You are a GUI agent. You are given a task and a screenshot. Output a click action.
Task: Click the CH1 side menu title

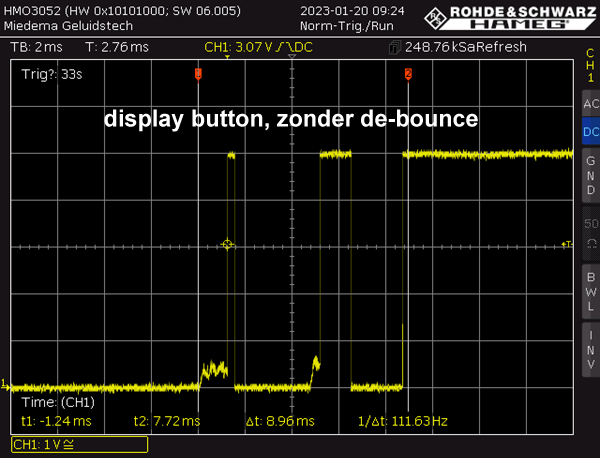(590, 65)
